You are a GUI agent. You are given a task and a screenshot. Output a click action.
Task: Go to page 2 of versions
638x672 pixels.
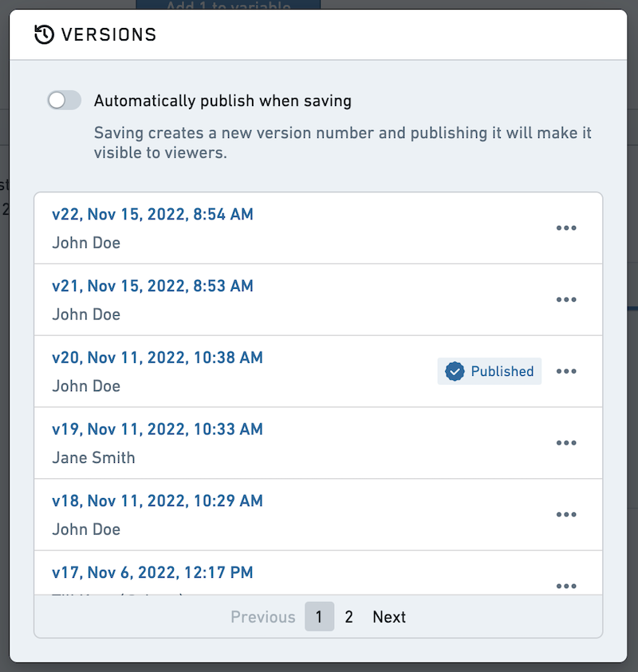click(349, 617)
